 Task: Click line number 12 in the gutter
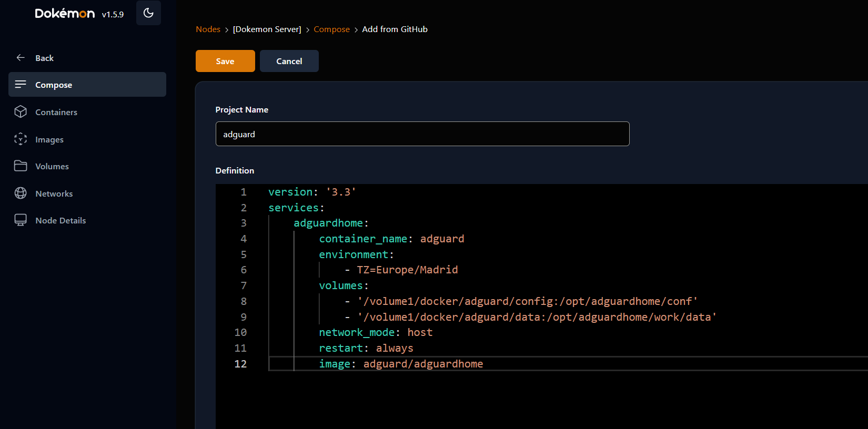[240, 364]
